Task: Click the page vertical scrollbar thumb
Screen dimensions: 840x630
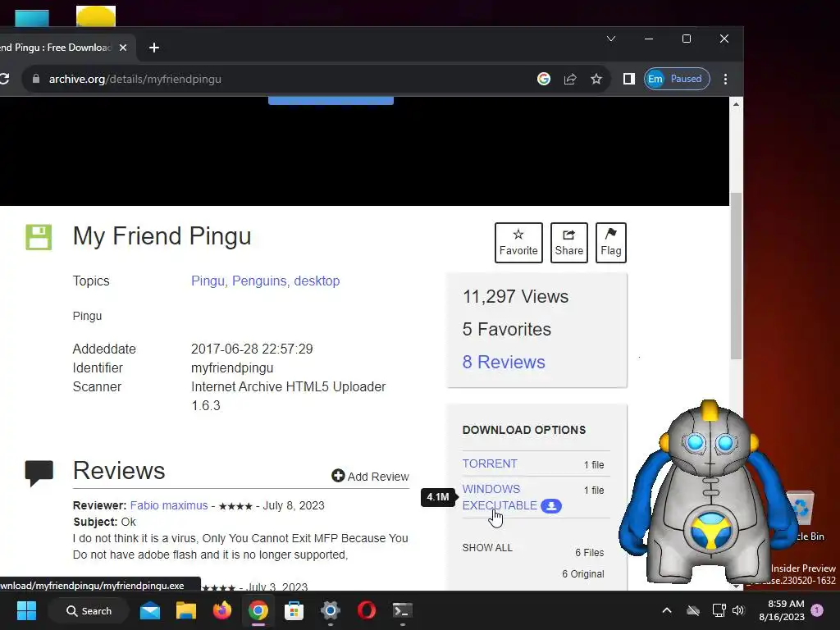Action: pos(736,276)
